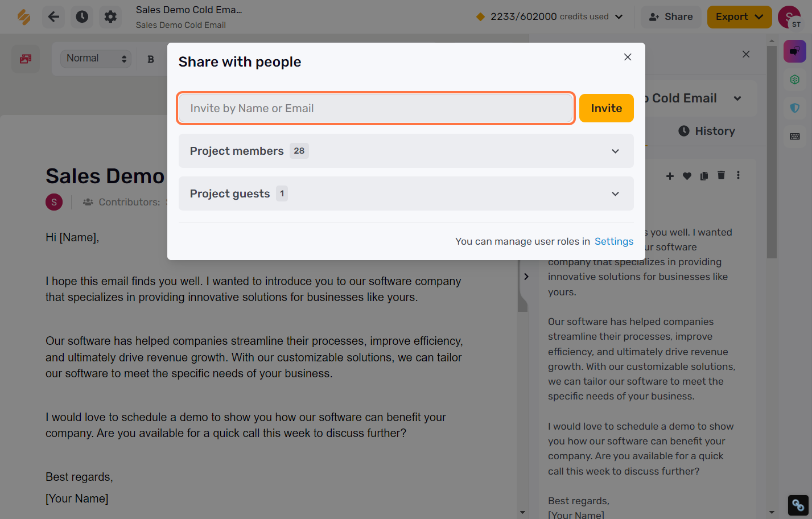Click the Share button in top bar
Image resolution: width=812 pixels, height=519 pixels.
(x=671, y=17)
